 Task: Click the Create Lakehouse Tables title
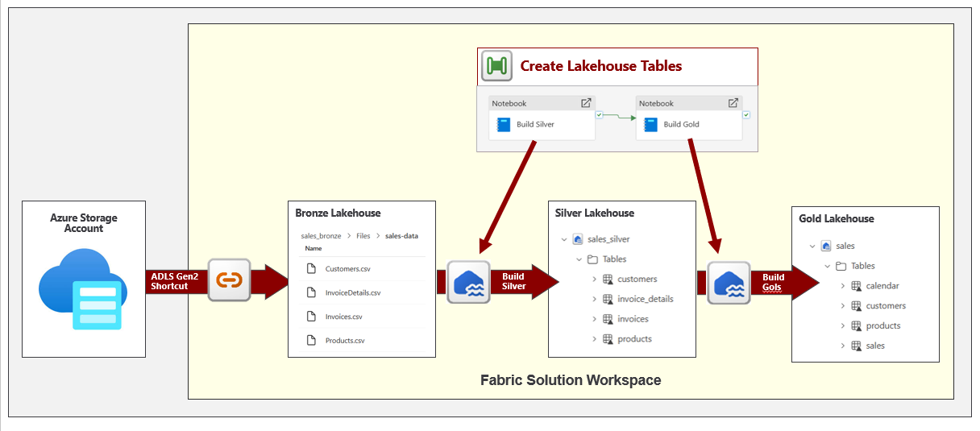601,66
